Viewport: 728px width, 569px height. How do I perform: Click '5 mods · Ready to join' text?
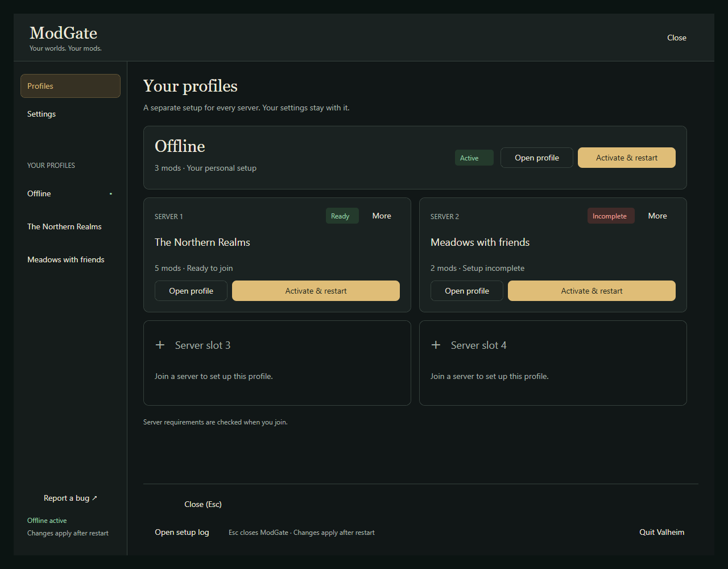tap(194, 268)
